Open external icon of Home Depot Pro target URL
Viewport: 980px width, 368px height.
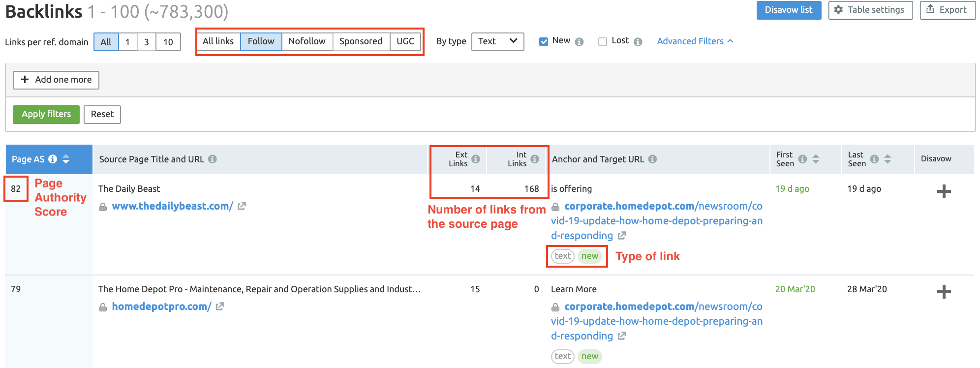[x=622, y=336]
